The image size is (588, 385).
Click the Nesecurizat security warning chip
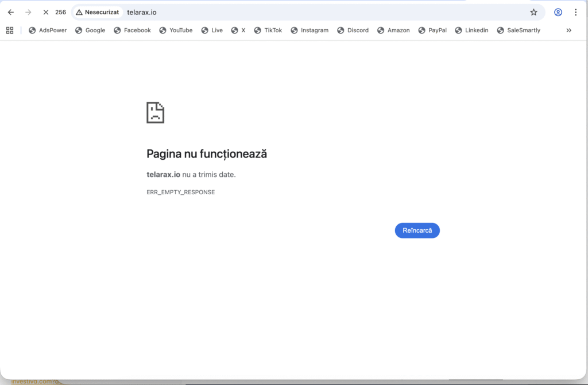coord(97,12)
